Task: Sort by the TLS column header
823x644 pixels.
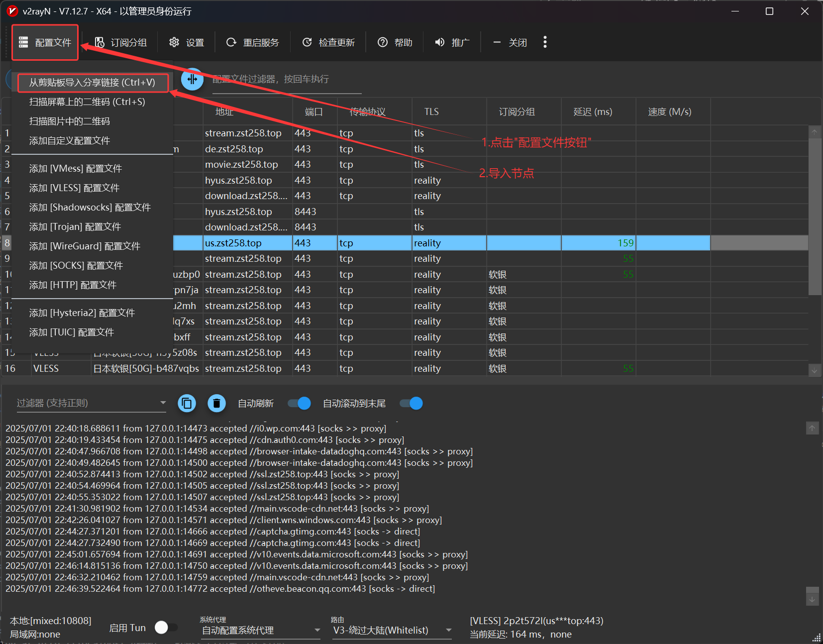Action: [449, 111]
